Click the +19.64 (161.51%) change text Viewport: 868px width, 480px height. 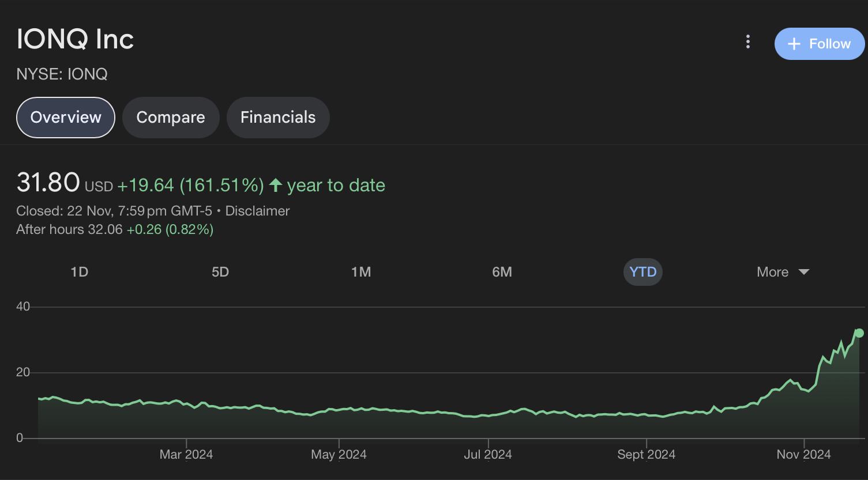190,186
